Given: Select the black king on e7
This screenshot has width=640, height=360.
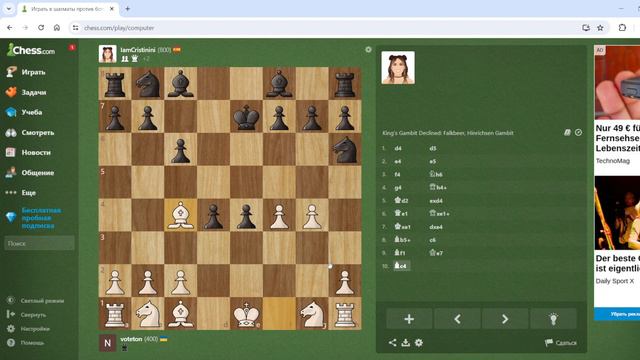Looking at the screenshot, I should click(x=246, y=117).
